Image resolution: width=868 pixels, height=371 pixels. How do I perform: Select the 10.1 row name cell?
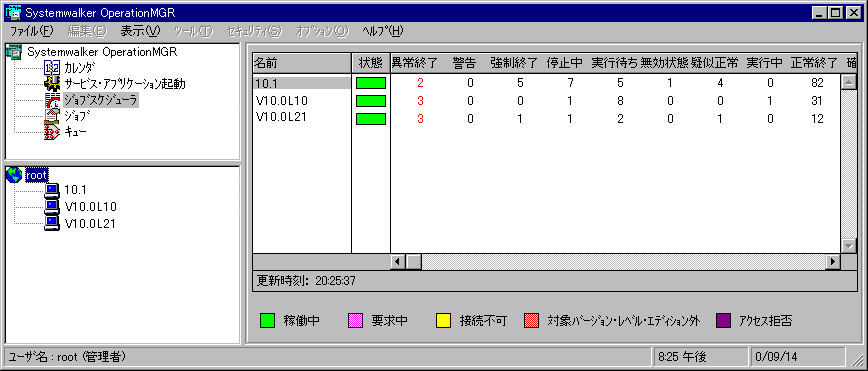coord(302,84)
